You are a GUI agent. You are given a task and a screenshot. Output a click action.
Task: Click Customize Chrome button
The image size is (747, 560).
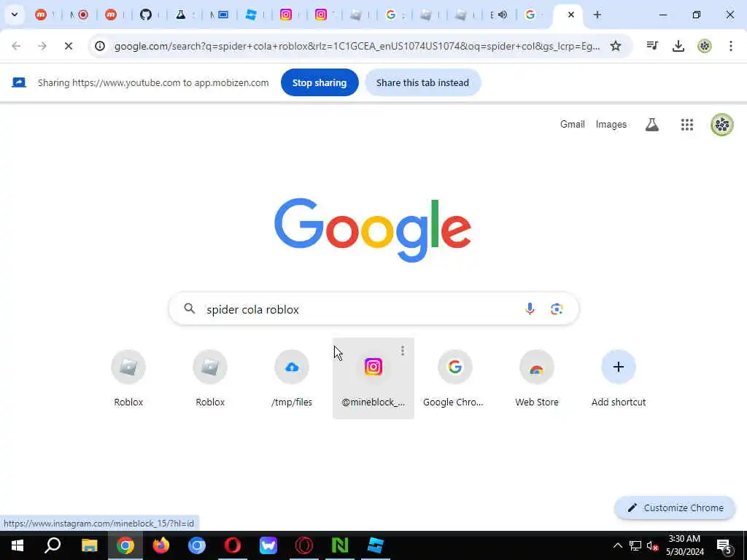[675, 507]
